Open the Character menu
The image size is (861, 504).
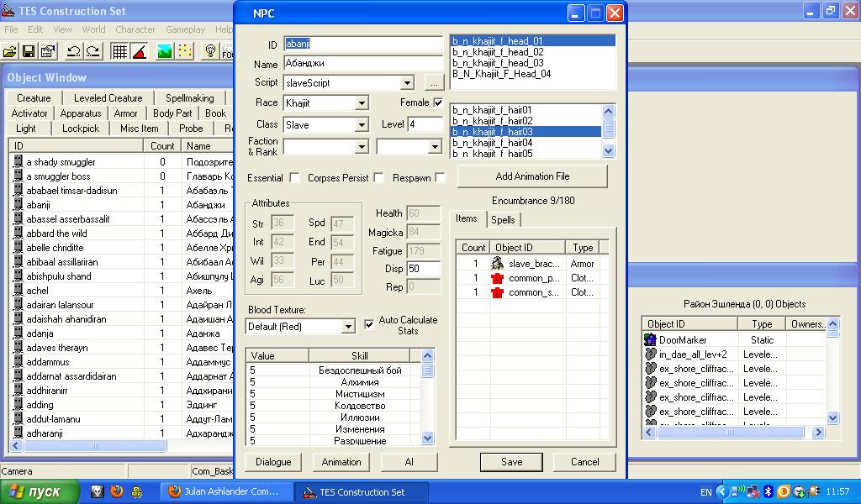coord(135,29)
